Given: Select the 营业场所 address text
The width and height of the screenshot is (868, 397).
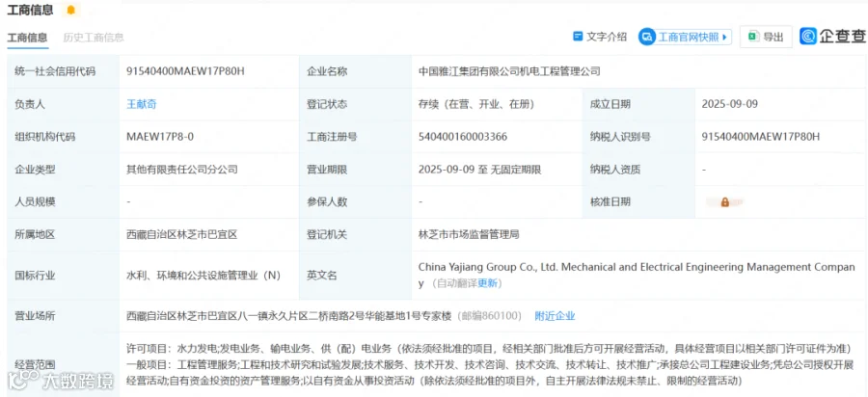Looking at the screenshot, I should pos(289,316).
